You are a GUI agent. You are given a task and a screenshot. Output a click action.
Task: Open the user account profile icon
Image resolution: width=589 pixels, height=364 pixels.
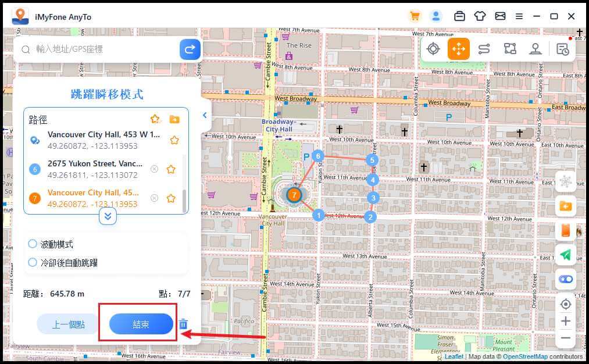[435, 16]
